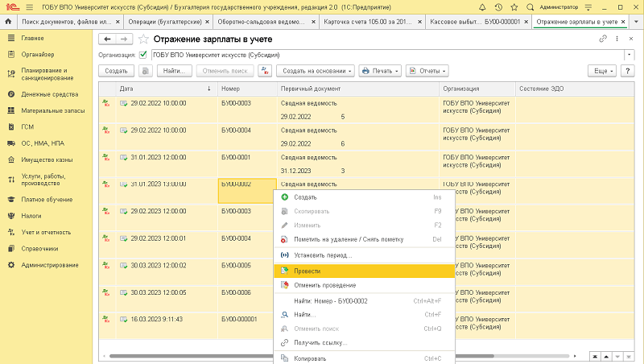Expand the Отчеты dropdown

(427, 71)
